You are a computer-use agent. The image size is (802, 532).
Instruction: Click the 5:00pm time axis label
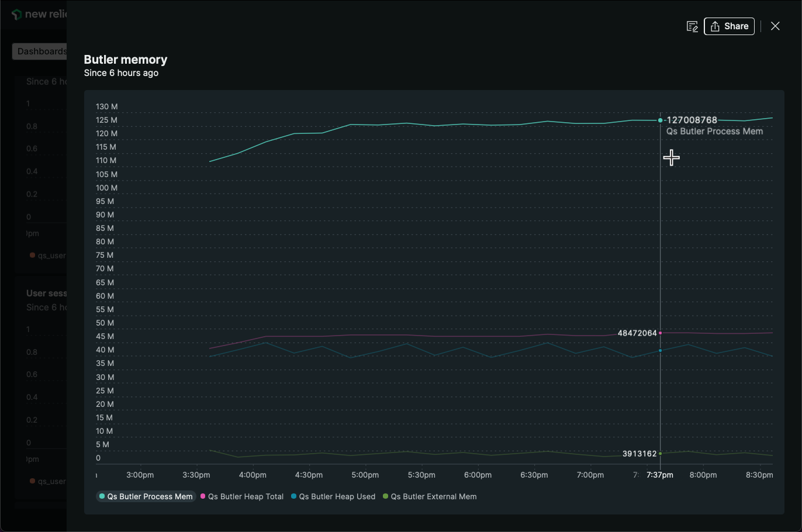pos(365,475)
